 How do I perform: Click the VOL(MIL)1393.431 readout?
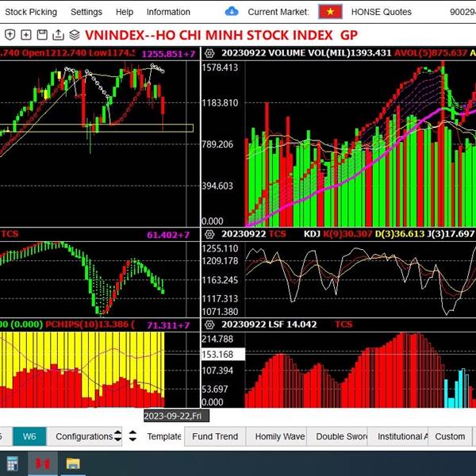[x=350, y=53]
